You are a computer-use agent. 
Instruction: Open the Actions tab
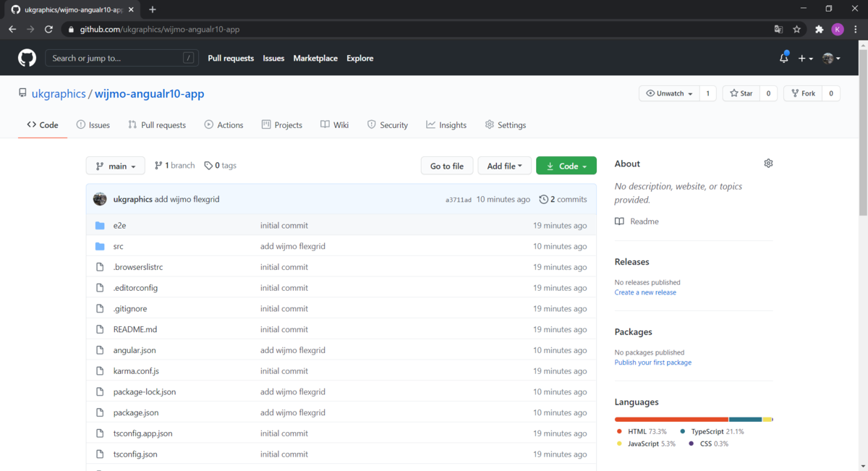coord(224,125)
